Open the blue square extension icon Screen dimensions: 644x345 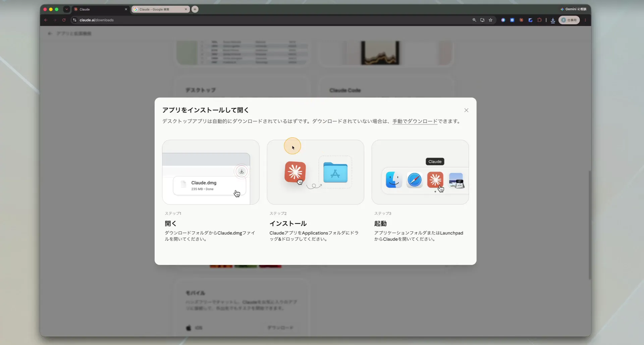click(x=530, y=20)
